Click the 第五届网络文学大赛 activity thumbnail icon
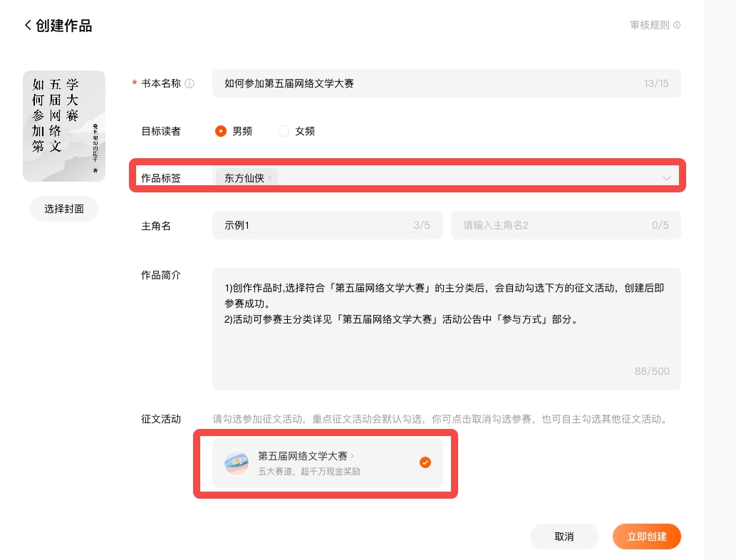This screenshot has width=736, height=560. [x=237, y=463]
